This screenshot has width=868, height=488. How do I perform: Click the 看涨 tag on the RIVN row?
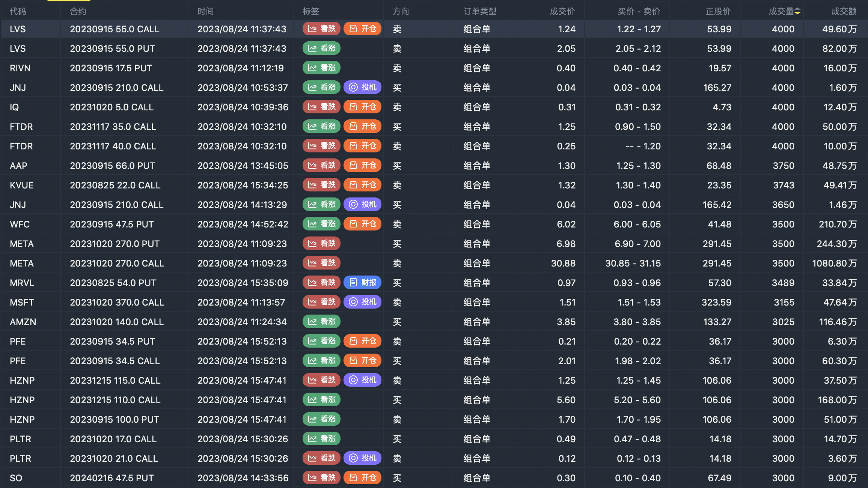321,68
